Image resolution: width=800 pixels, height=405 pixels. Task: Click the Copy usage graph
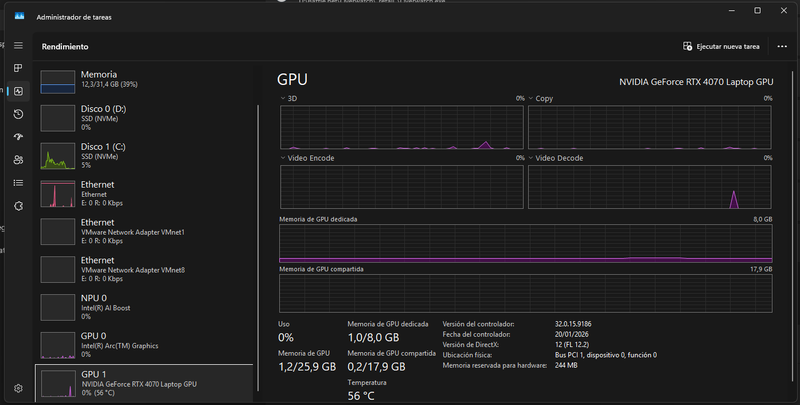(649, 128)
